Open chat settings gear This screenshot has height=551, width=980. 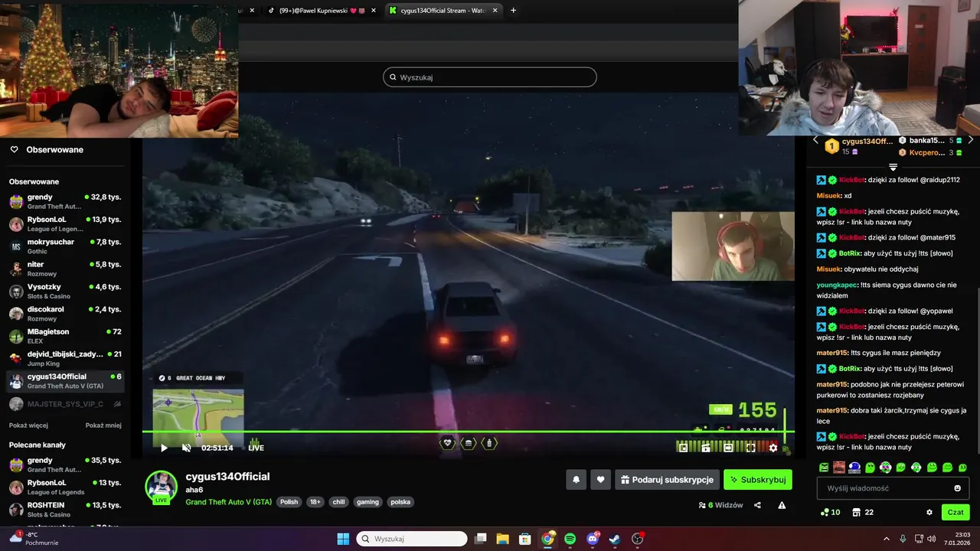click(929, 512)
